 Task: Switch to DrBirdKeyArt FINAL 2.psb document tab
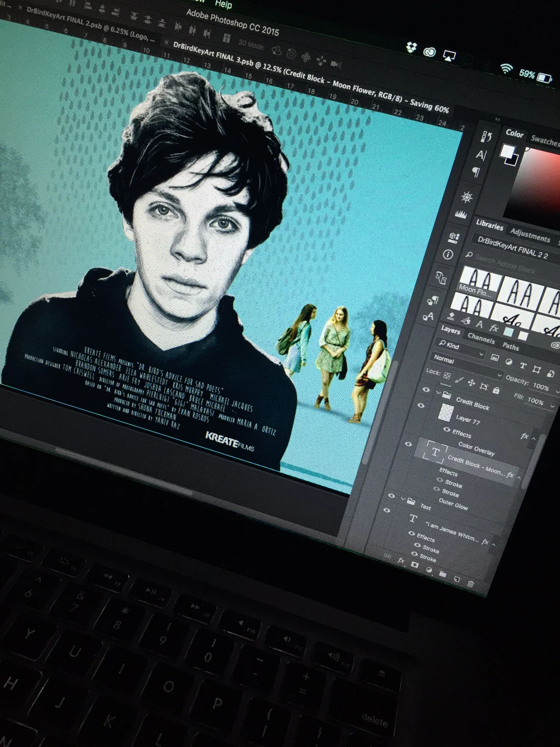[91, 24]
